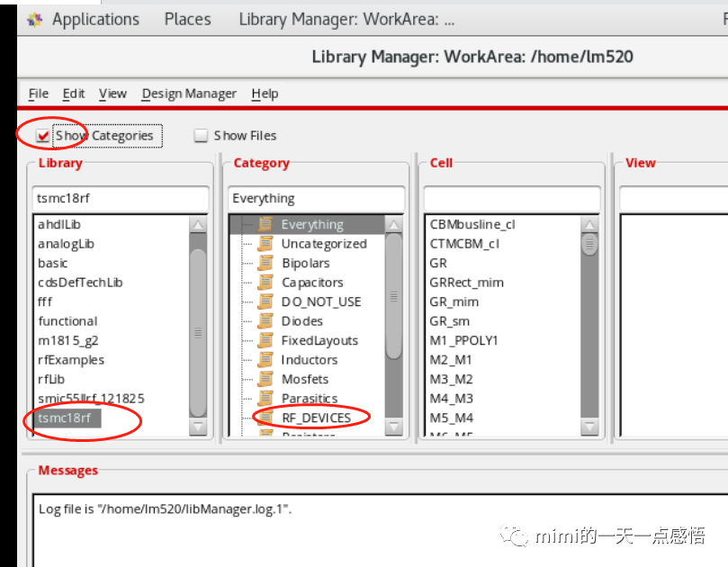Click the Uncategorized folder icon
The image size is (728, 567).
(x=265, y=244)
